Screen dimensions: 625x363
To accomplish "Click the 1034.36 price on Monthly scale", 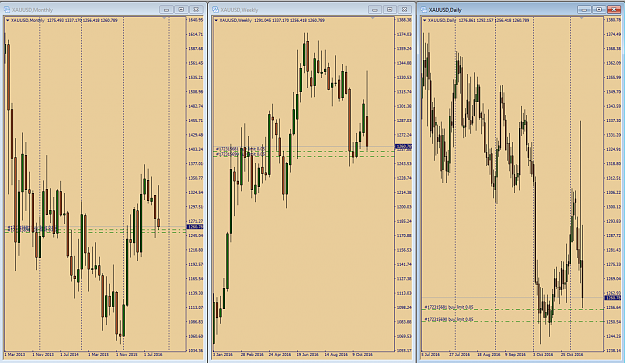I will [195, 351].
